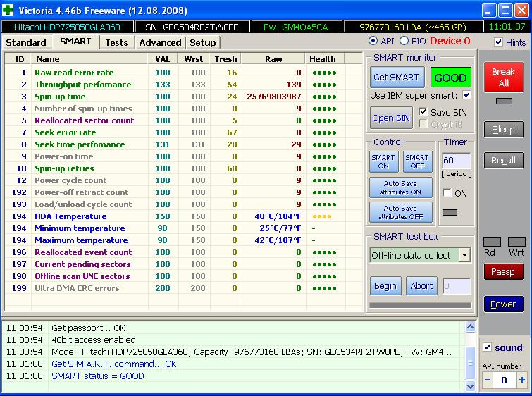This screenshot has height=396, width=532.
Task: Increase API number with the plus button
Action: [521, 380]
